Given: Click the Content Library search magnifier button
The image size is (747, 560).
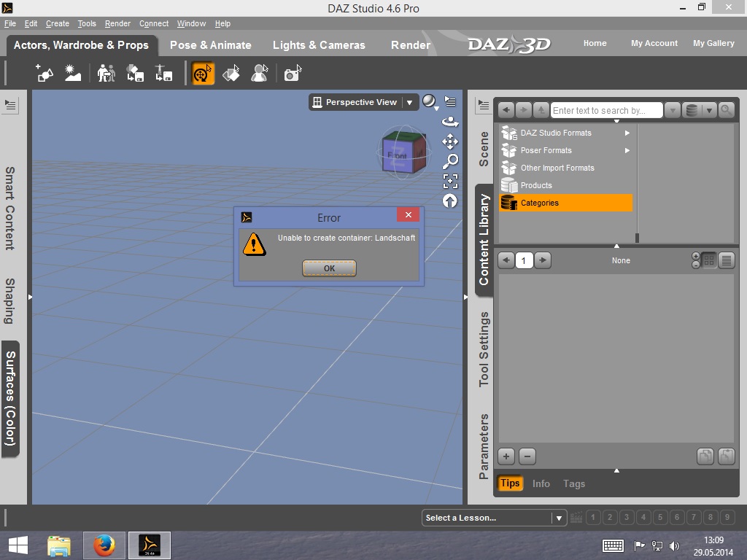Looking at the screenshot, I should click(x=726, y=110).
